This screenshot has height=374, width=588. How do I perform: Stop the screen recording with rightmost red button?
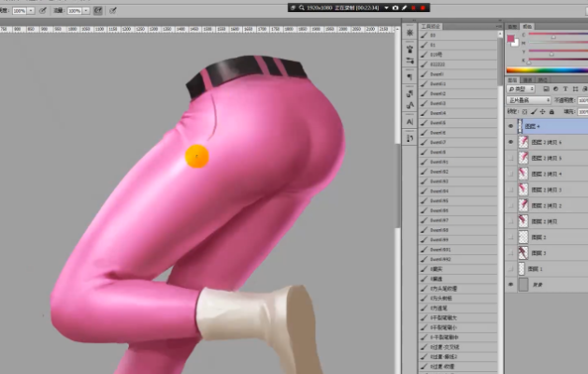[x=423, y=7]
